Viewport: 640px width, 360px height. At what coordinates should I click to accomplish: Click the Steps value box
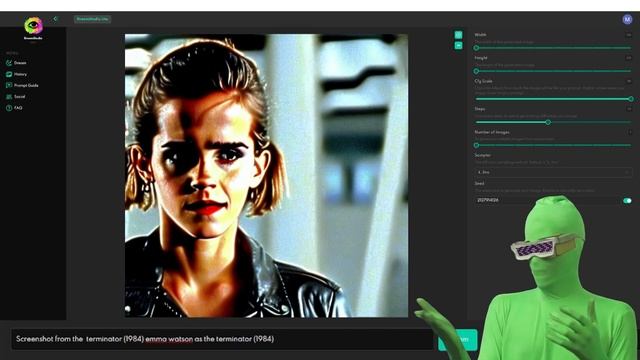[x=629, y=109]
